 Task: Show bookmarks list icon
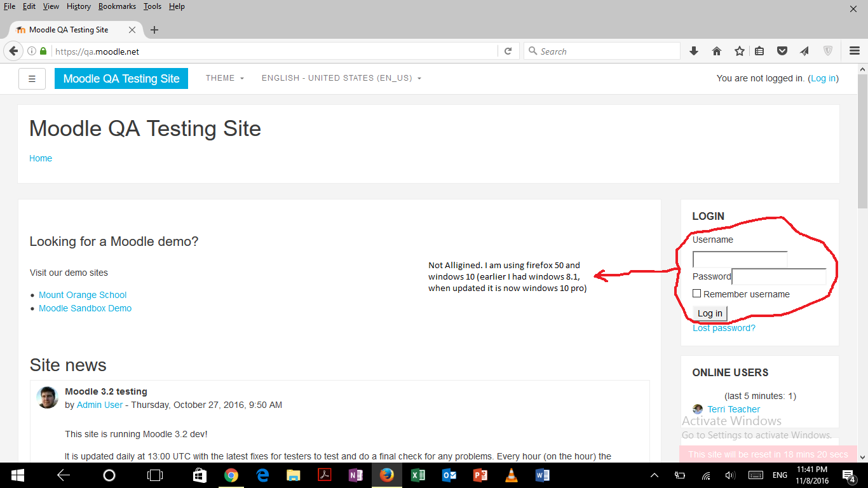[x=759, y=51]
